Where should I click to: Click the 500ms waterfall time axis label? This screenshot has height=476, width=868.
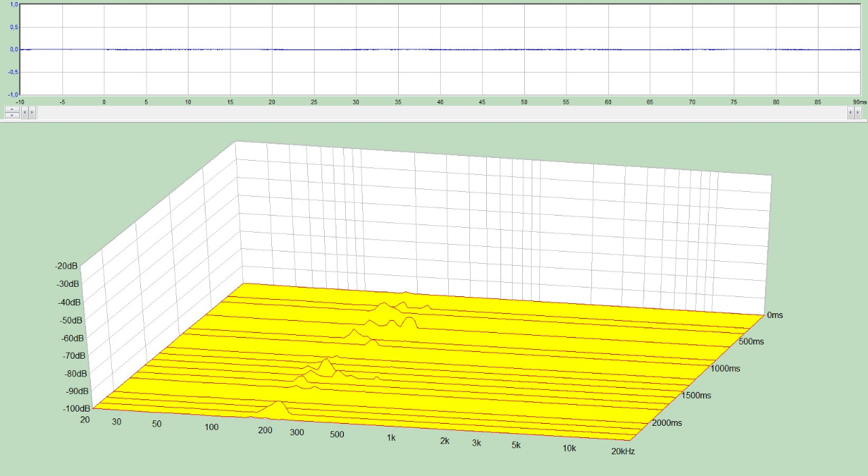coord(751,342)
